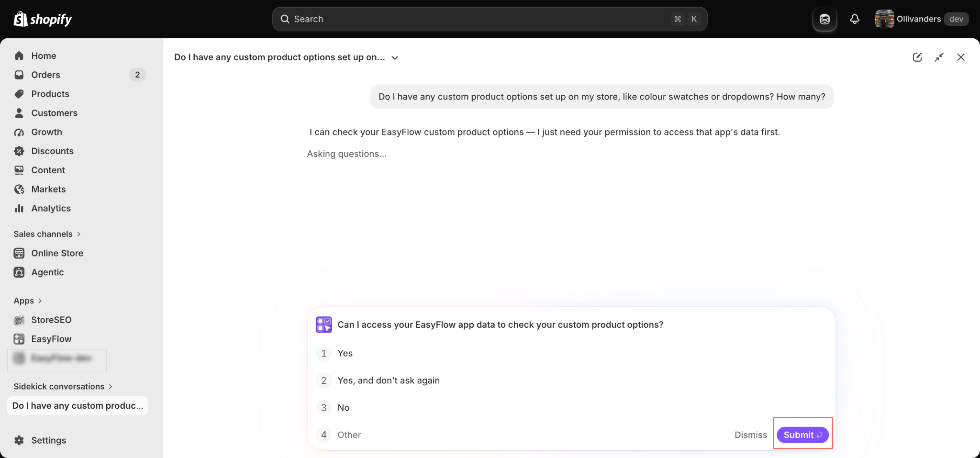980x458 pixels.
Task: Click the Markets globe icon
Action: [x=19, y=189]
